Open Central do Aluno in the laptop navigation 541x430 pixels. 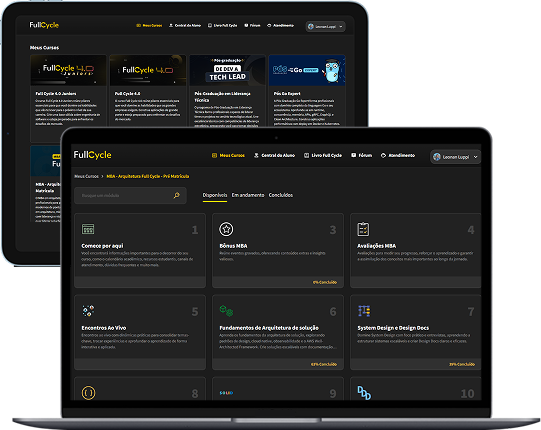(274, 155)
